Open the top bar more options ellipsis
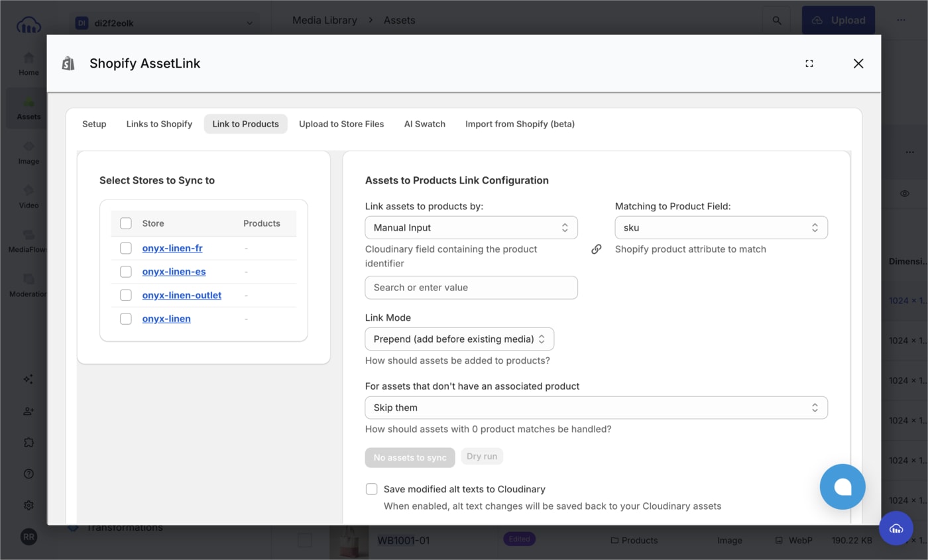This screenshot has height=560, width=928. pyautogui.click(x=901, y=21)
